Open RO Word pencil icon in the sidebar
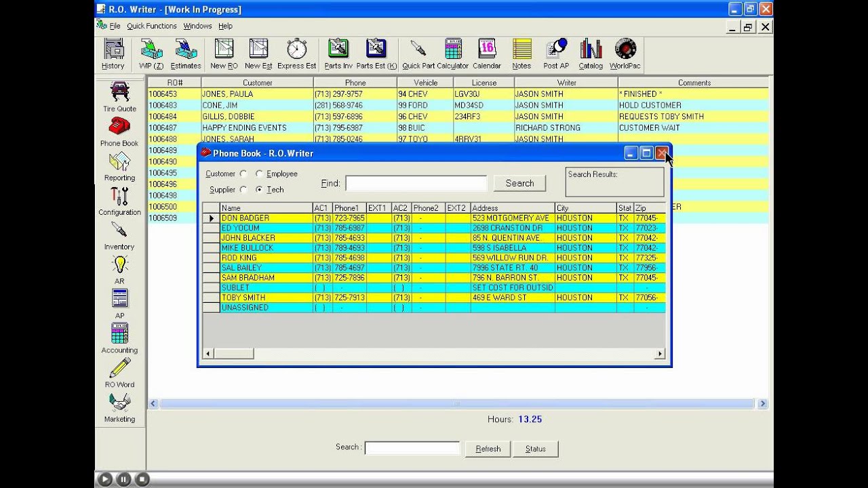868x488 pixels. tap(119, 373)
